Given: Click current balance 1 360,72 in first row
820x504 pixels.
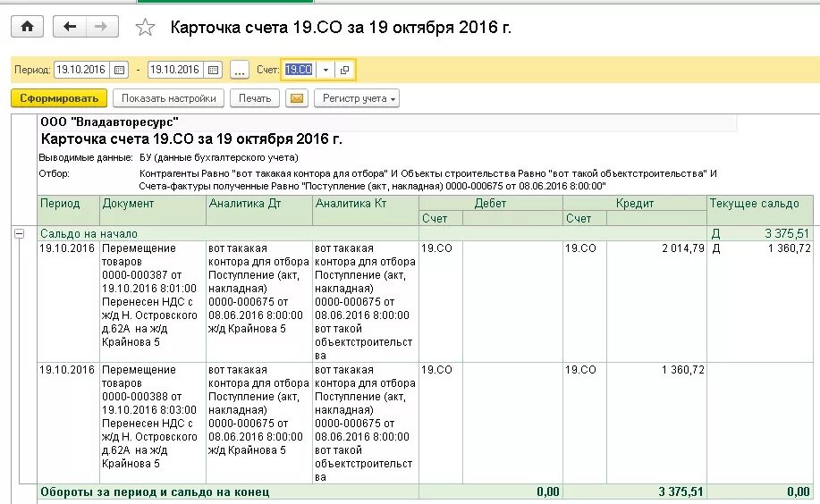Looking at the screenshot, I should [x=789, y=248].
